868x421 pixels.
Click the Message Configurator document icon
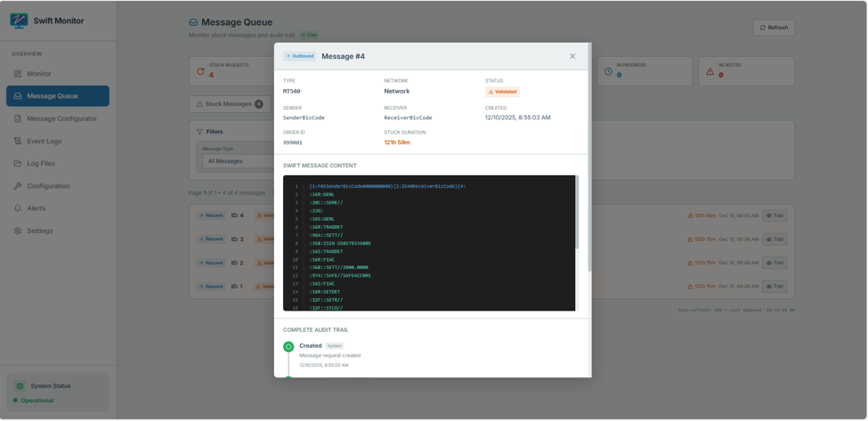tap(18, 118)
